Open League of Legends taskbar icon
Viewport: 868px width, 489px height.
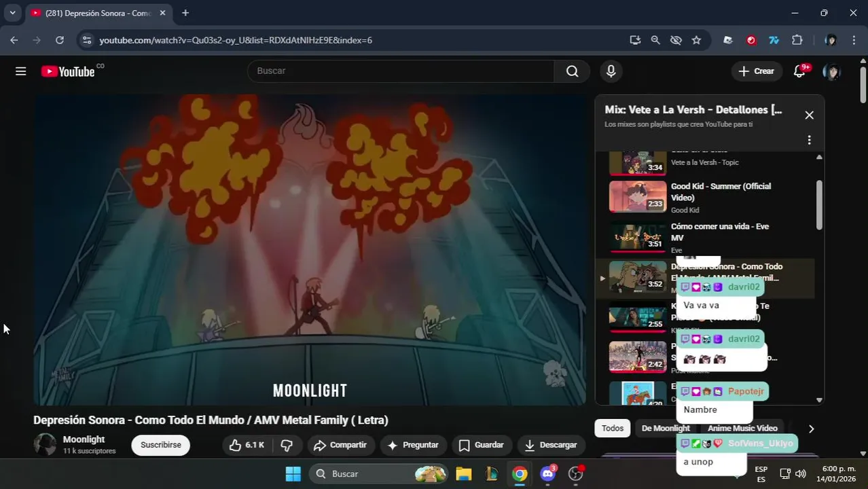[x=492, y=474]
